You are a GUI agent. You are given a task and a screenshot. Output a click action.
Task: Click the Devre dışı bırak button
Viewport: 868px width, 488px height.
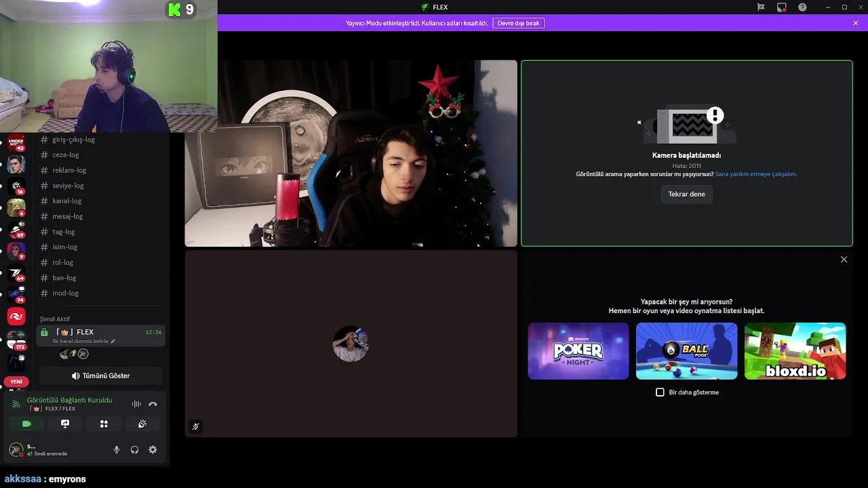[x=519, y=23]
